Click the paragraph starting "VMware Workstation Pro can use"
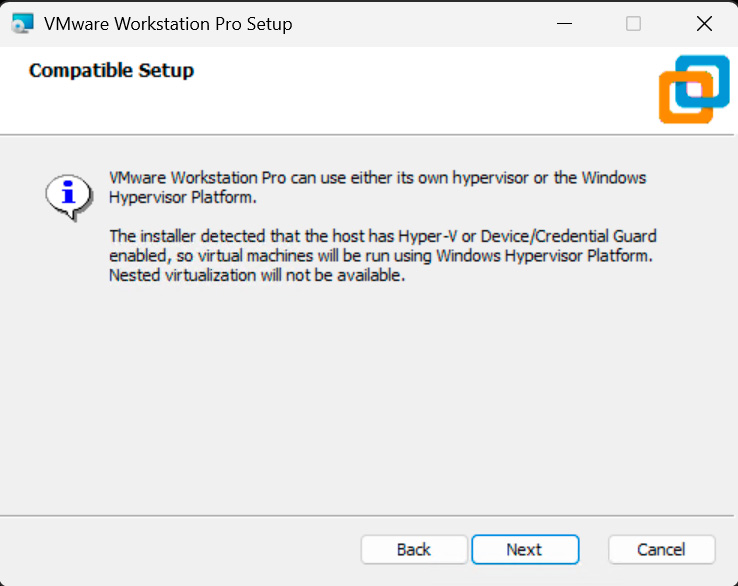The width and height of the screenshot is (738, 586). click(x=377, y=187)
